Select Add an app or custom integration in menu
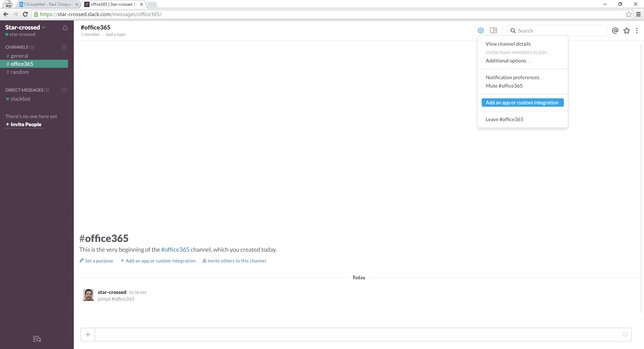The width and height of the screenshot is (644, 349). coord(522,103)
